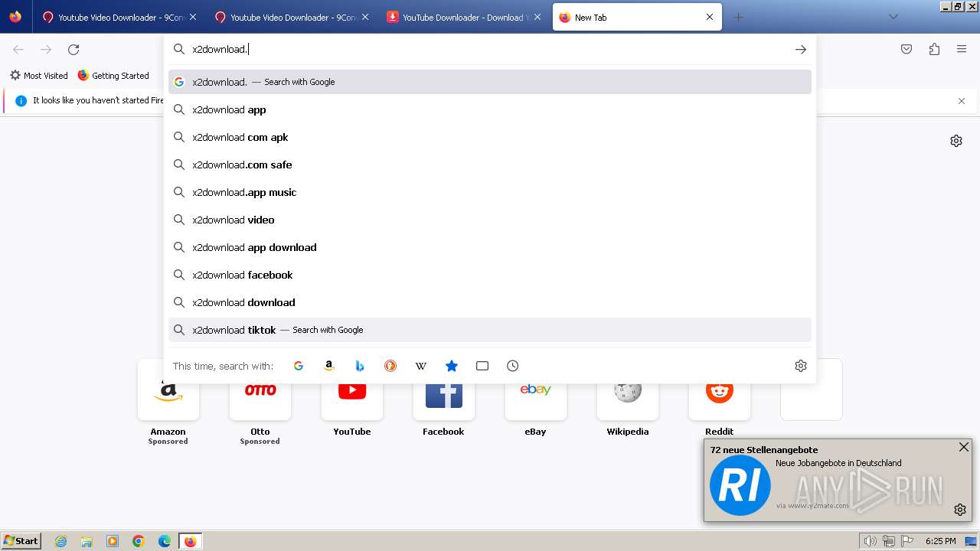Search with Google one-off icon
The width and height of the screenshot is (980, 551).
299,366
